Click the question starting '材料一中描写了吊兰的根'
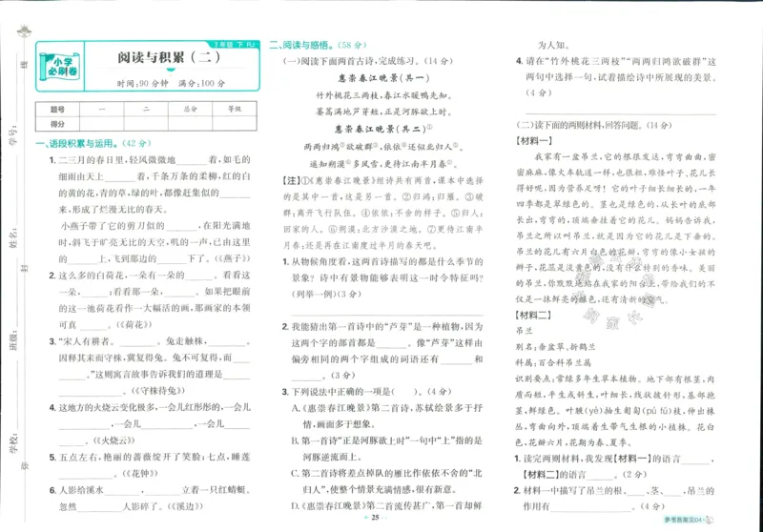The width and height of the screenshot is (763, 532). [614, 499]
